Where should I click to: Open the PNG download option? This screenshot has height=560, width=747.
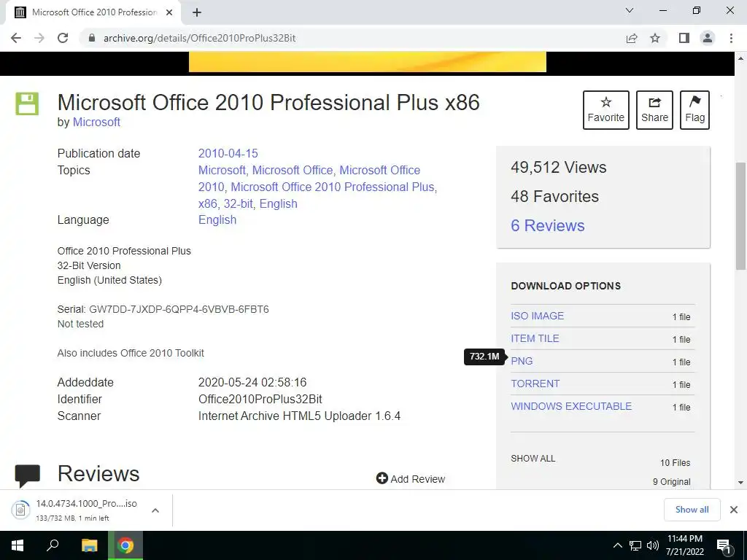(x=522, y=361)
